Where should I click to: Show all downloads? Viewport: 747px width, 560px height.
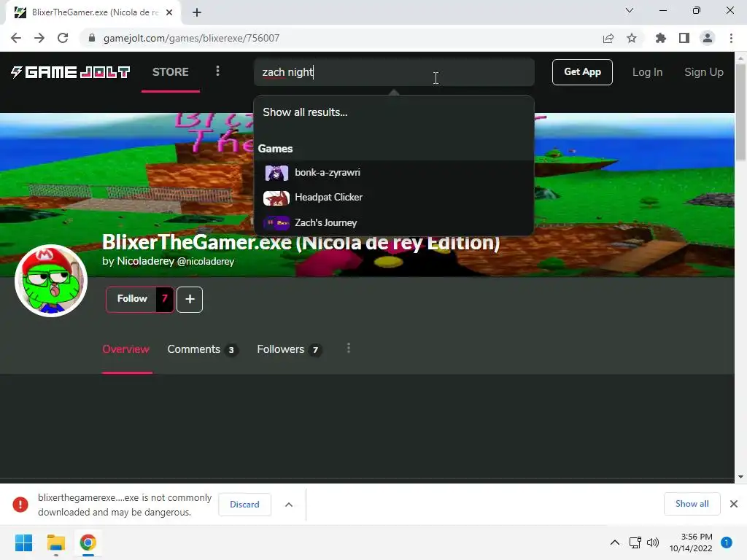tap(692, 504)
